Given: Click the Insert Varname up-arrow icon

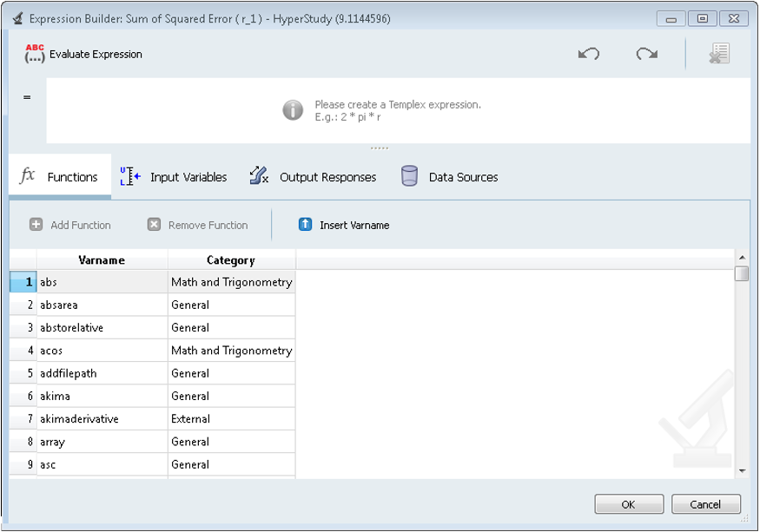Looking at the screenshot, I should [x=305, y=225].
